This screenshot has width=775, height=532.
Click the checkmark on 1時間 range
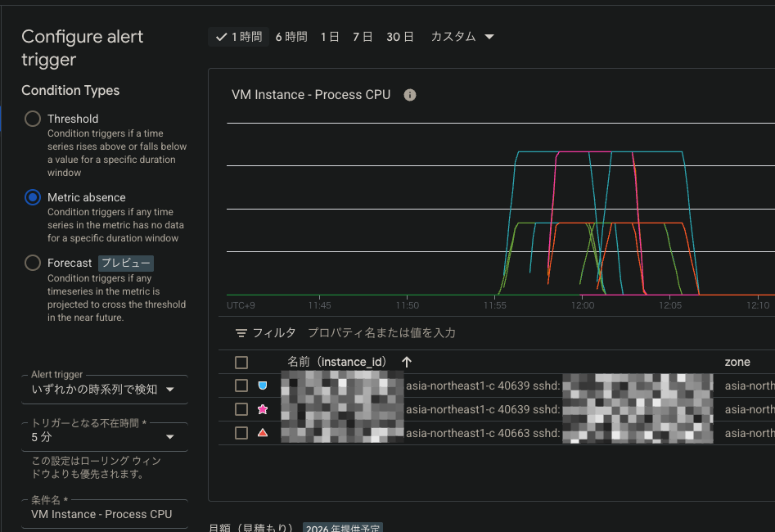221,37
